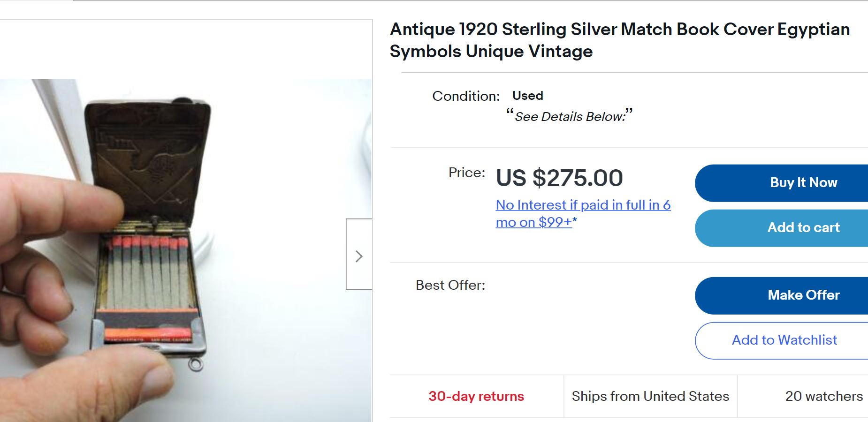Click the engraved silver lid in the photo
Viewport: 868px width, 422px height.
[148, 155]
